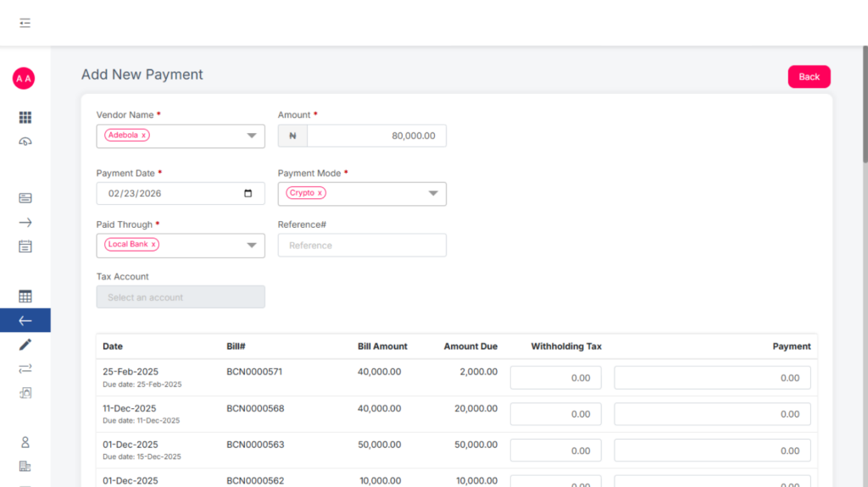Click the dashboard gauge icon in sidebar

[25, 141]
